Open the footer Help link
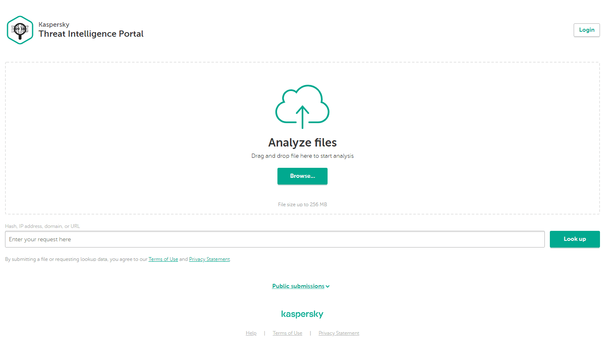 251,333
